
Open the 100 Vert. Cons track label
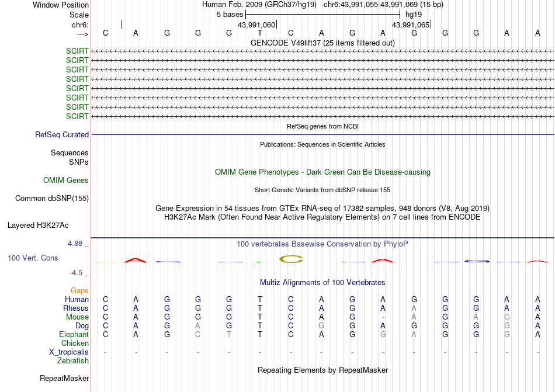[x=33, y=258]
